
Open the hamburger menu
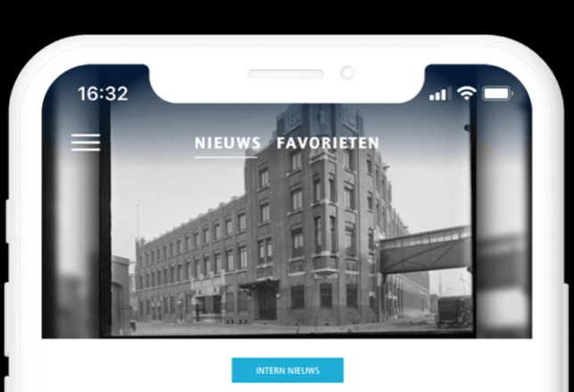[86, 143]
